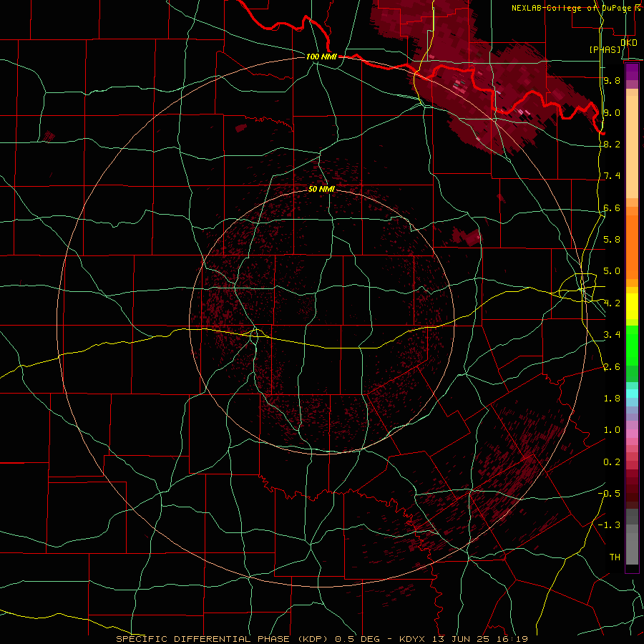This screenshot has width=644, height=644.
Task: Click the 7.4 legend value
Action: click(x=612, y=176)
